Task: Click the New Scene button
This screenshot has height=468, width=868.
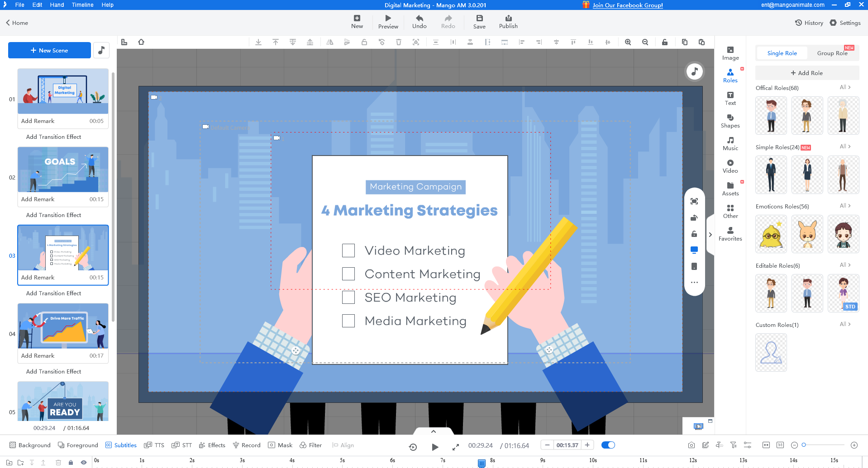Action: pos(49,50)
